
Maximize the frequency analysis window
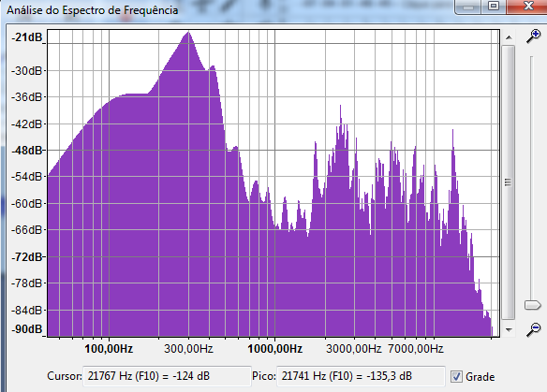click(x=494, y=6)
